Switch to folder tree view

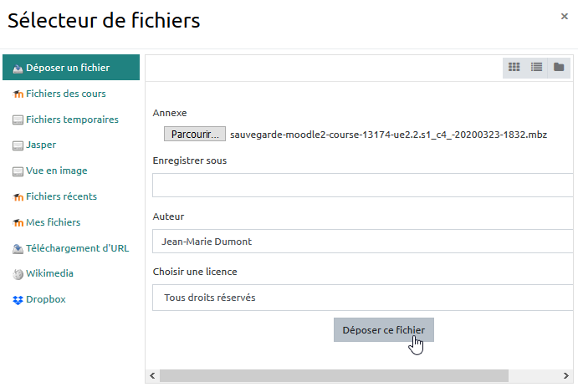coord(559,67)
